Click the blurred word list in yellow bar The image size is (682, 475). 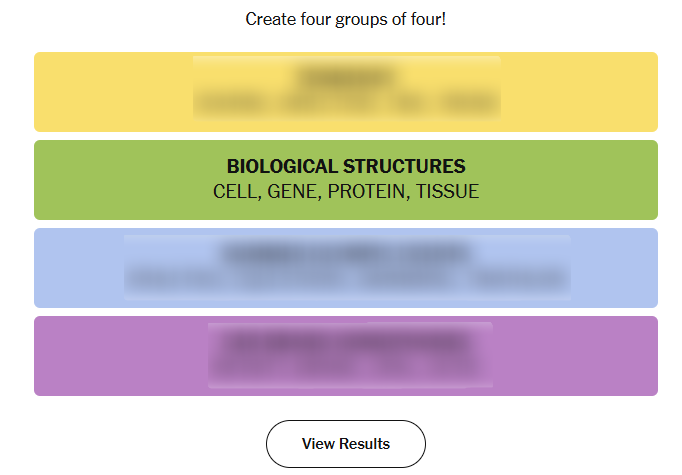[x=346, y=102]
